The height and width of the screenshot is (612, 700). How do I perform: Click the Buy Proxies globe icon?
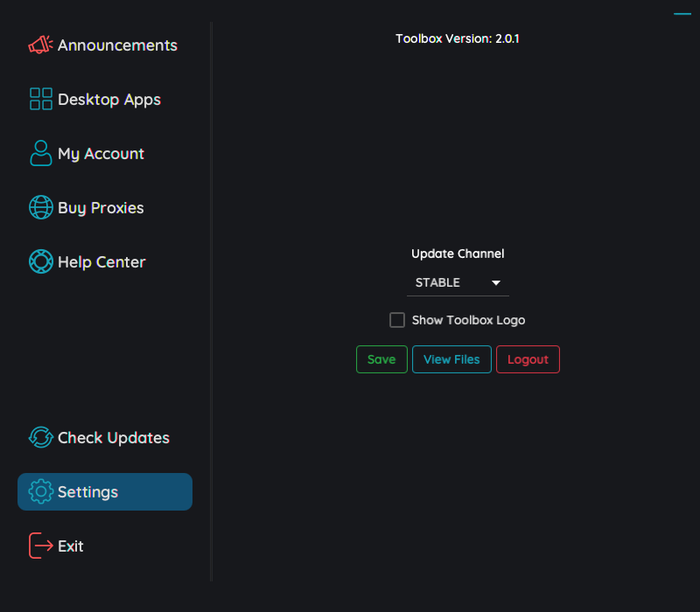[40, 208]
